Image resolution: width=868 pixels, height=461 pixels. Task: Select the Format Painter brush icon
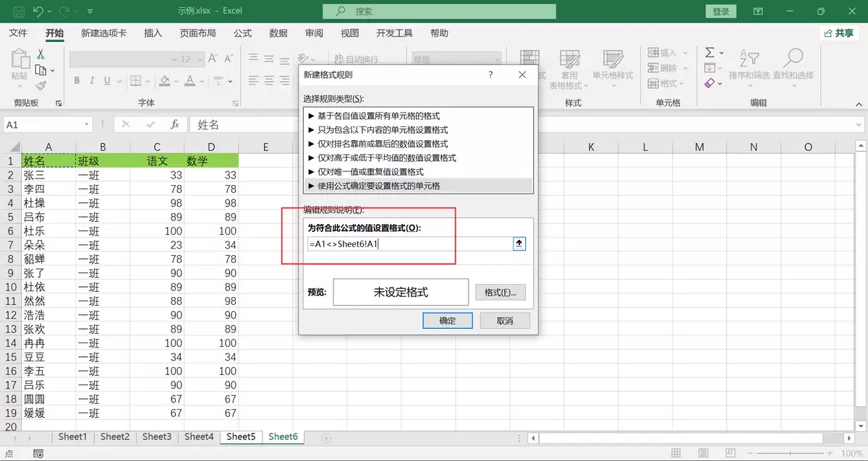[x=41, y=85]
